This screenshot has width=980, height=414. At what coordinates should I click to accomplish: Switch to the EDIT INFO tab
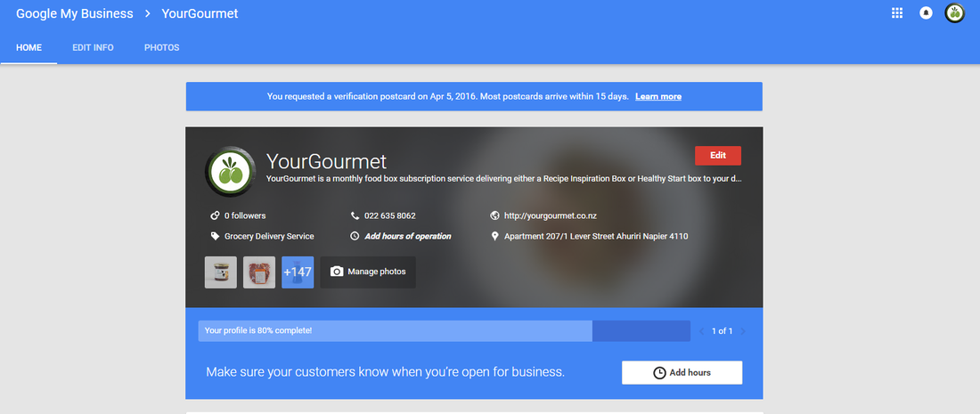pyautogui.click(x=94, y=47)
